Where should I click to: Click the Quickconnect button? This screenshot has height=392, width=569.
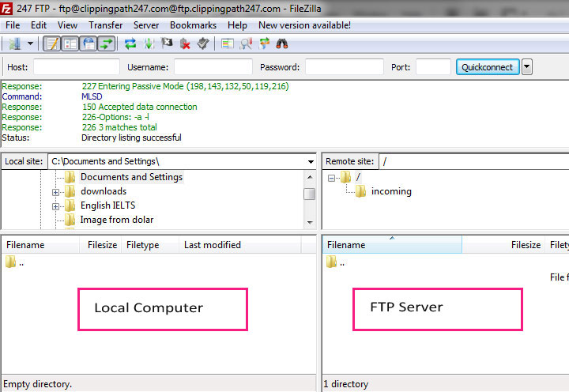pos(488,67)
